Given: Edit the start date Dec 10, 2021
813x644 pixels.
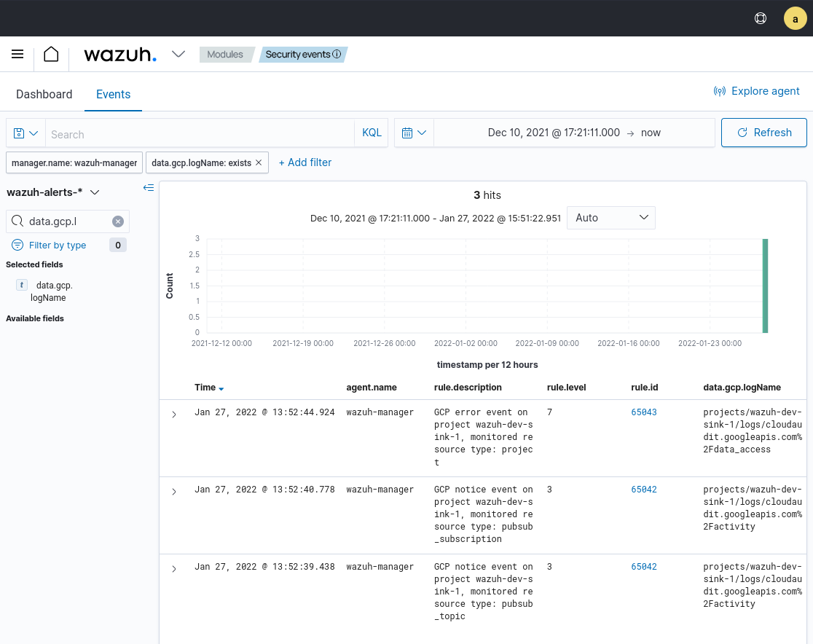Looking at the screenshot, I should pyautogui.click(x=553, y=133).
